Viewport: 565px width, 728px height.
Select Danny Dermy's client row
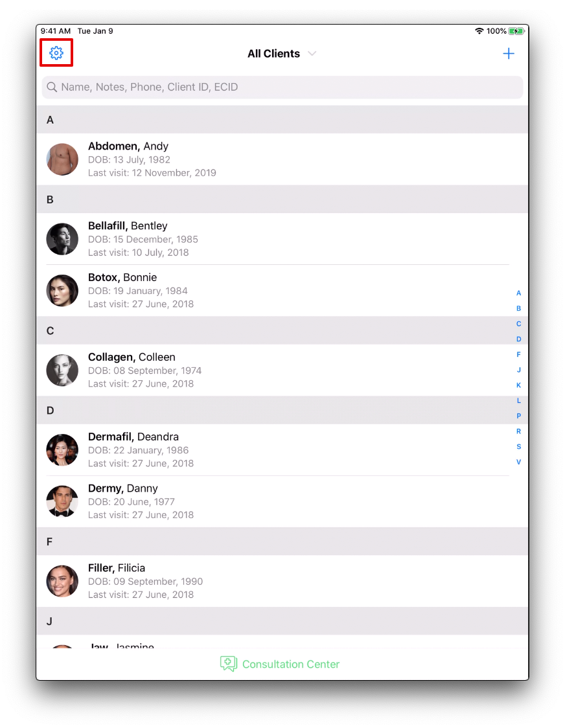tap(282, 501)
